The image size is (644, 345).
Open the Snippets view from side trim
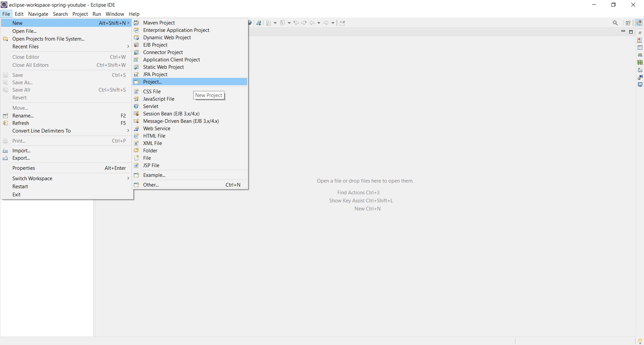(640, 70)
